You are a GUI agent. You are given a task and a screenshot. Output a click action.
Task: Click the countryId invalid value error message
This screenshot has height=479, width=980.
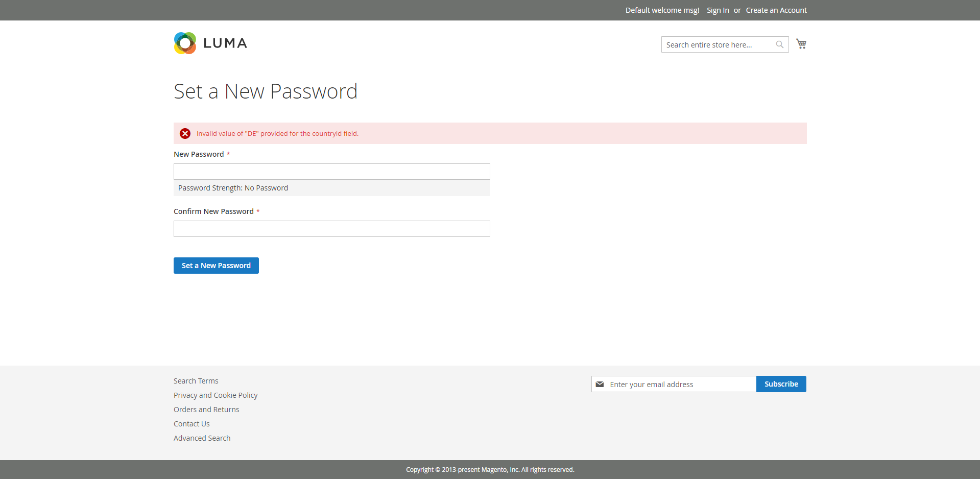(277, 133)
